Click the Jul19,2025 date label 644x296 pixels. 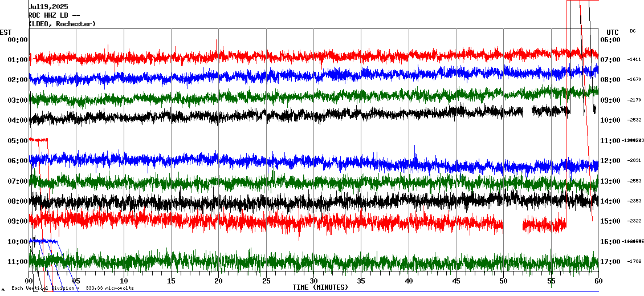point(48,7)
